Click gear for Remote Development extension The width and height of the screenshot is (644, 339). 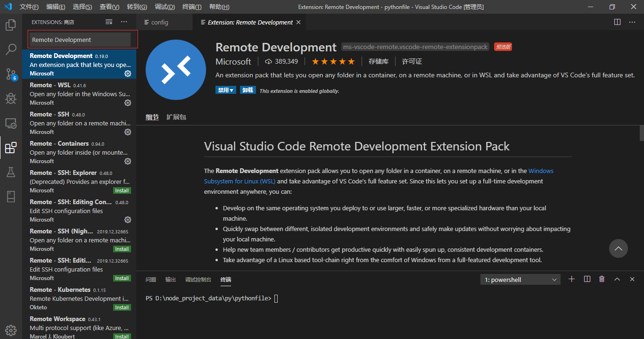click(127, 74)
